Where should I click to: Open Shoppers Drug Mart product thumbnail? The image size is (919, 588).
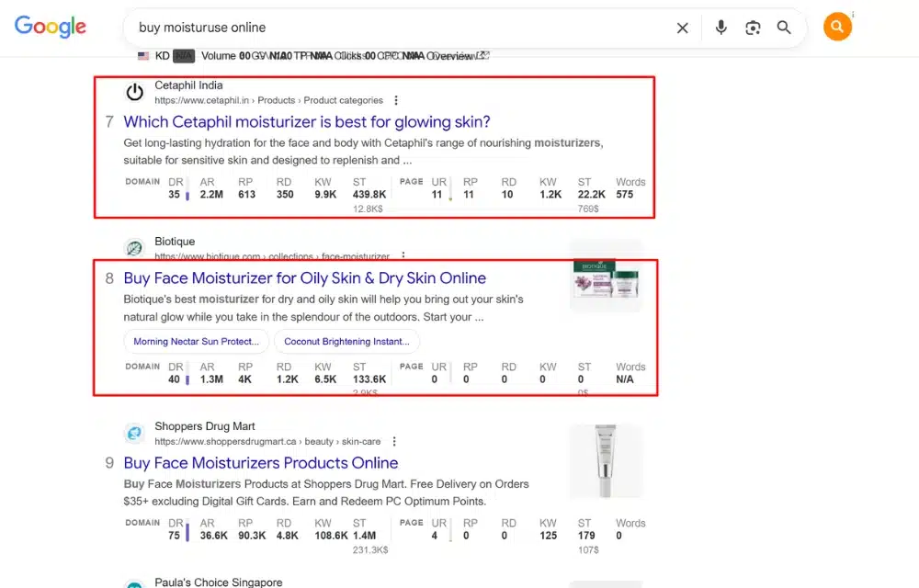tap(606, 461)
